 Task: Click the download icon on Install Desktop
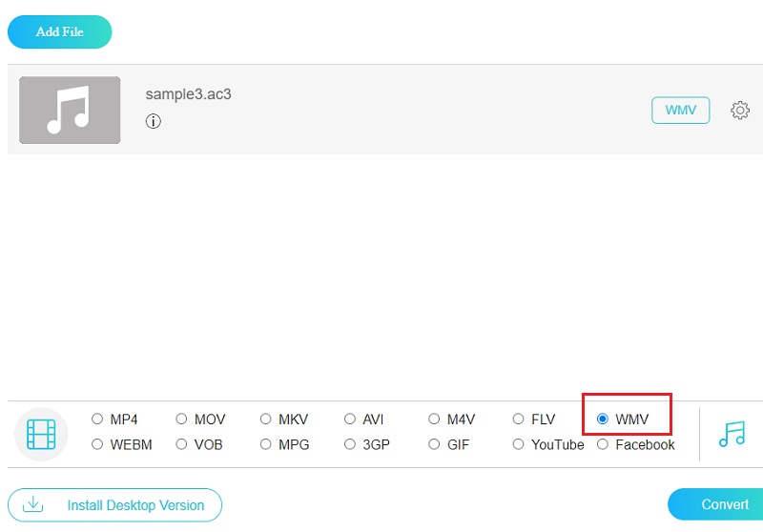coord(32,504)
